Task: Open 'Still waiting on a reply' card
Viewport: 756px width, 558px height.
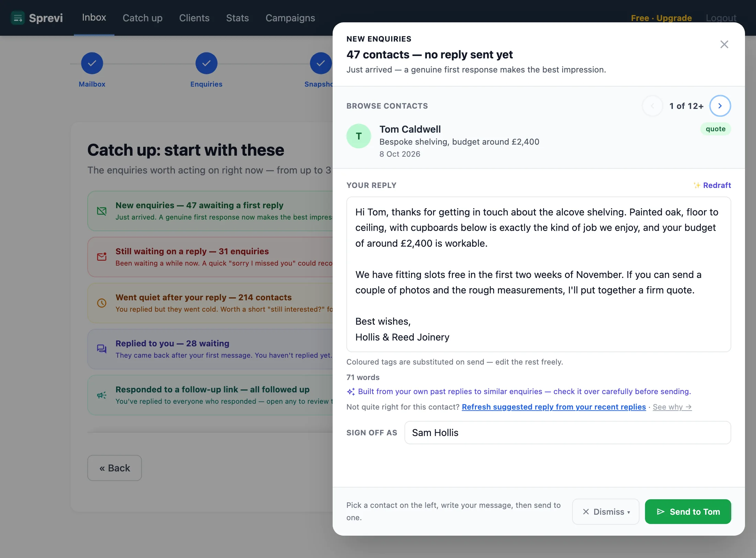Action: [x=210, y=257]
